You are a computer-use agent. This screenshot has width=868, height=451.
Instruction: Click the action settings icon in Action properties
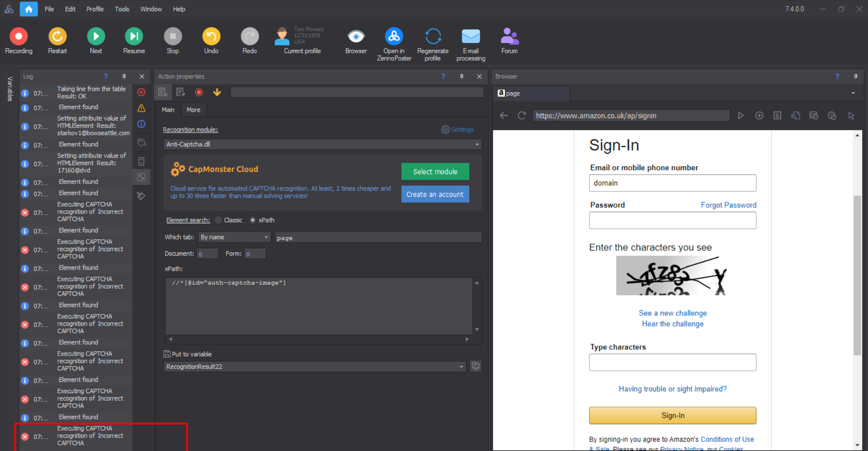click(162, 92)
